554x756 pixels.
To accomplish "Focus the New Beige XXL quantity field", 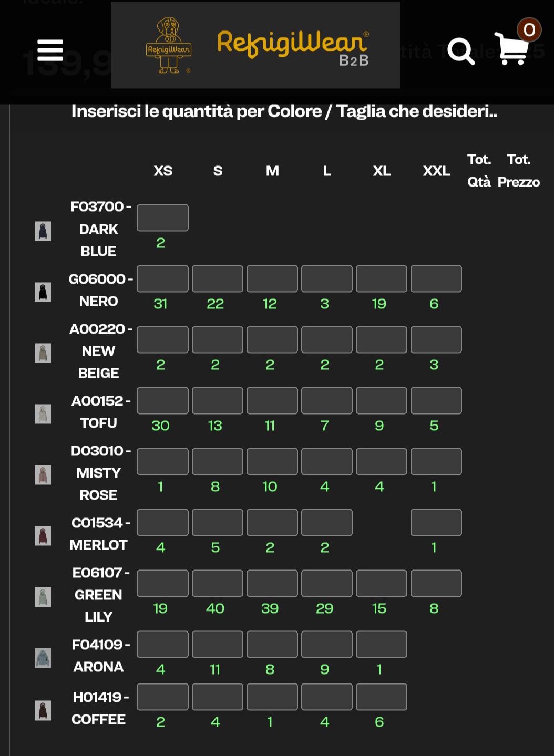I will pyautogui.click(x=436, y=339).
